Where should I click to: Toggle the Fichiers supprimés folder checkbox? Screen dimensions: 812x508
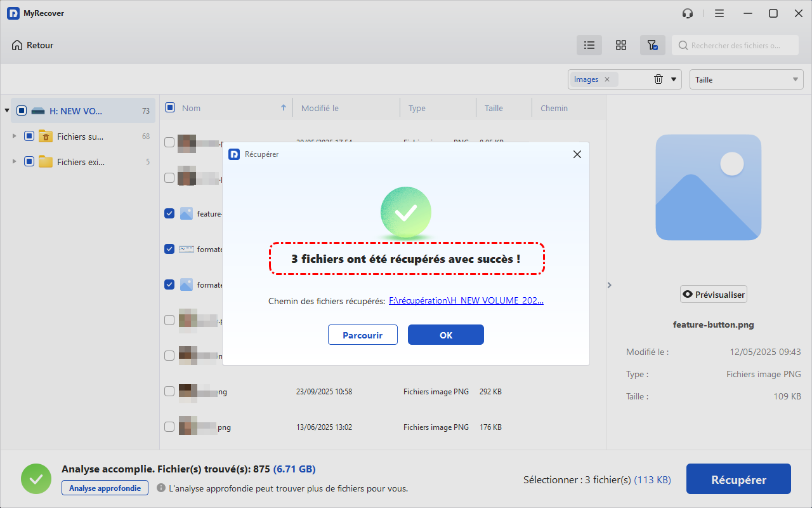[29, 136]
